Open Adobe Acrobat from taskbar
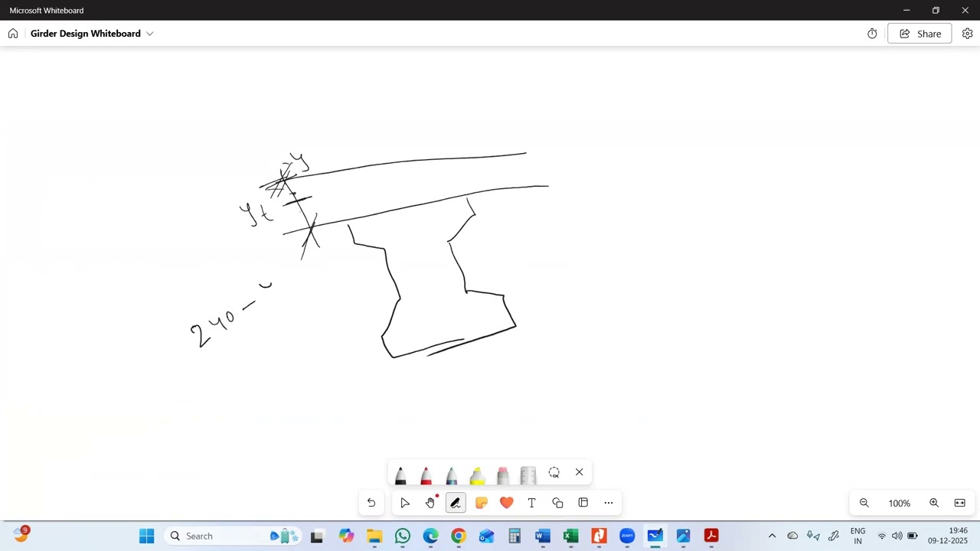 click(711, 536)
